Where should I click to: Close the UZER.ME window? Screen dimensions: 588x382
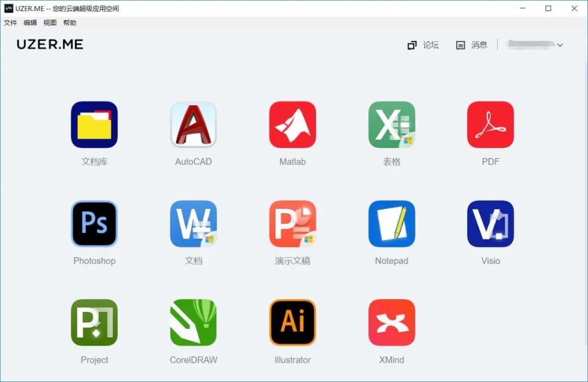574,8
